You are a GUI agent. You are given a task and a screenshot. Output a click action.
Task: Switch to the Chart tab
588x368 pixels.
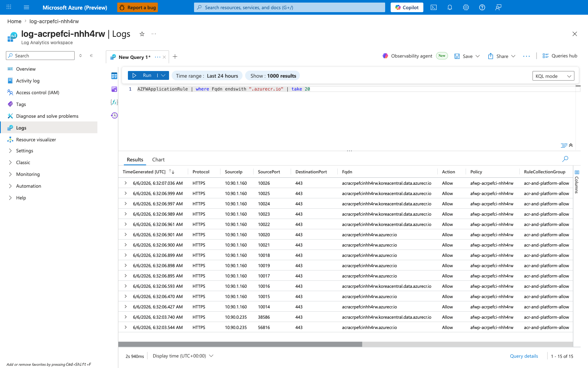point(158,160)
